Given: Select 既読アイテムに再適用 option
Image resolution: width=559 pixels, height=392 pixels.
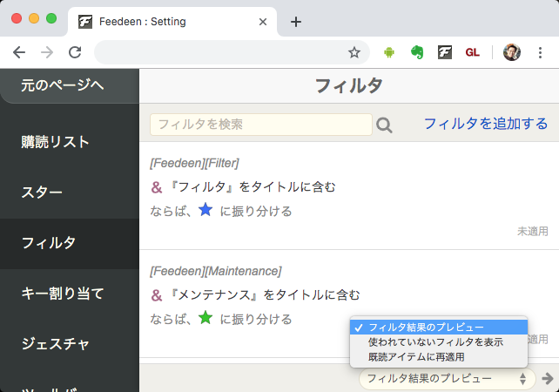Looking at the screenshot, I should [x=416, y=356].
